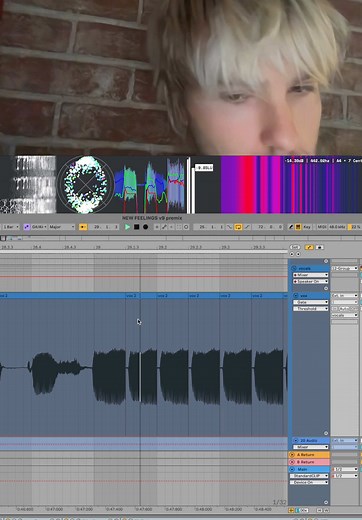Image resolution: width=362 pixels, height=520 pixels.
Task: Fold the Main track
Action: pyautogui.click(x=292, y=469)
